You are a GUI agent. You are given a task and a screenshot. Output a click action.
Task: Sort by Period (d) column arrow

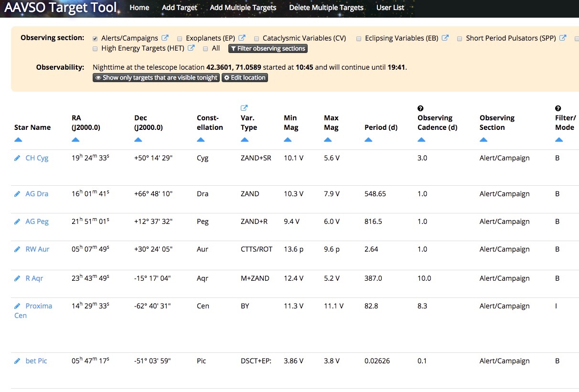point(368,140)
